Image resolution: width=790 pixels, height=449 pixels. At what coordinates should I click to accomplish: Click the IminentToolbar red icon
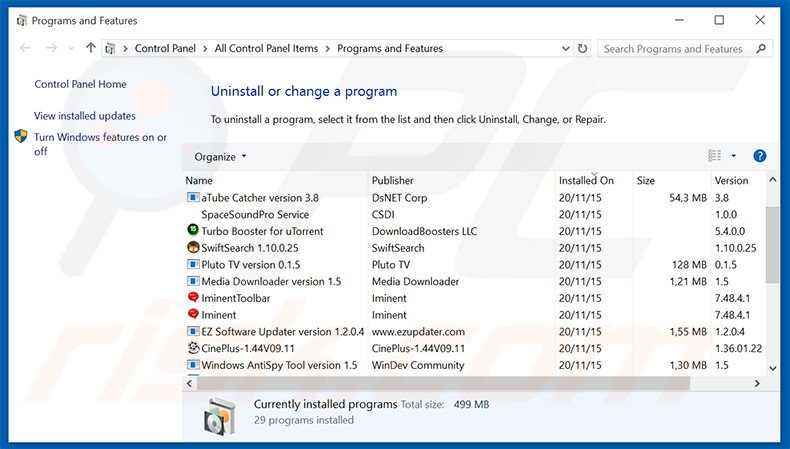tap(193, 297)
